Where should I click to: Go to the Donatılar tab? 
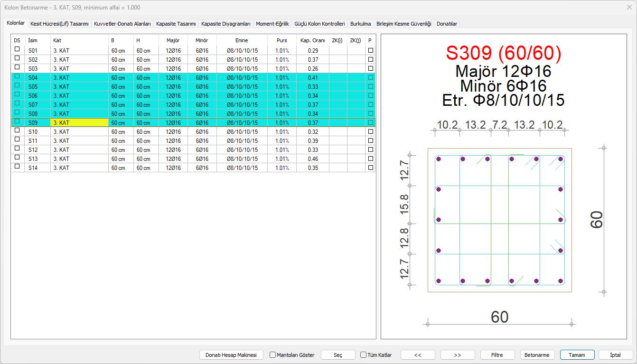tap(447, 23)
